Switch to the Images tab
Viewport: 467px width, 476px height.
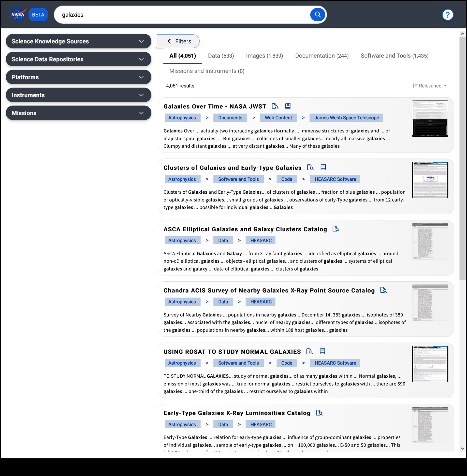(264, 56)
